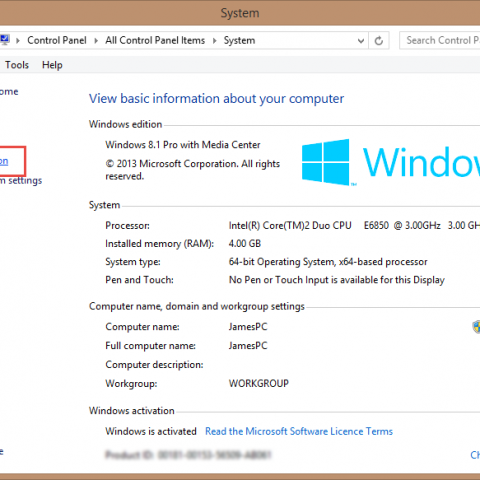Image resolution: width=480 pixels, height=480 pixels.
Task: Click the Windows logo image
Action: (x=391, y=162)
